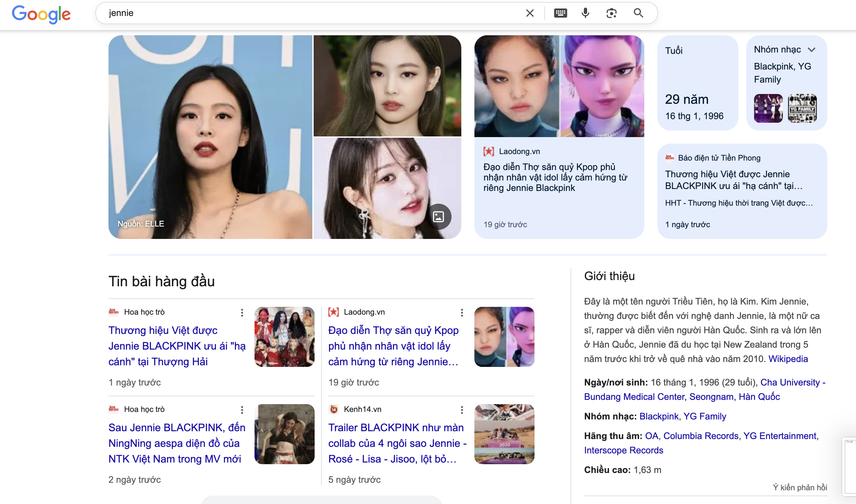The width and height of the screenshot is (856, 504).
Task: Click thumbnail of Thượng Hải brand article
Action: click(285, 337)
